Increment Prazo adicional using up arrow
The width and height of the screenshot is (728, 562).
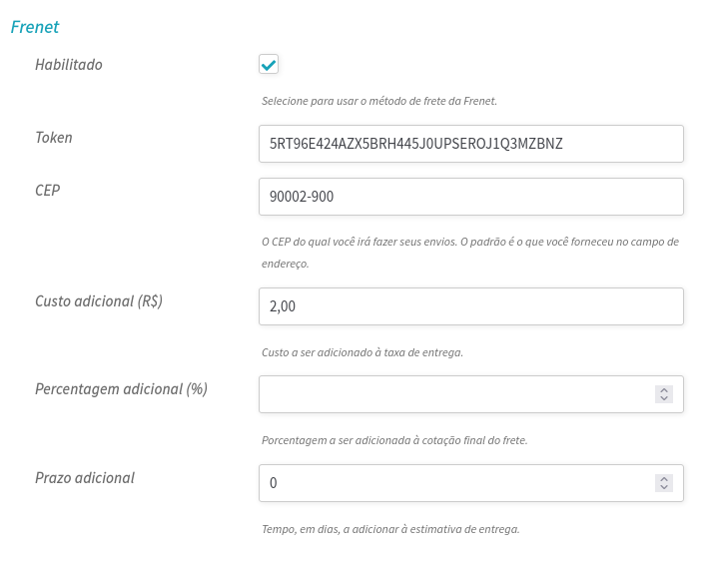coord(664,477)
